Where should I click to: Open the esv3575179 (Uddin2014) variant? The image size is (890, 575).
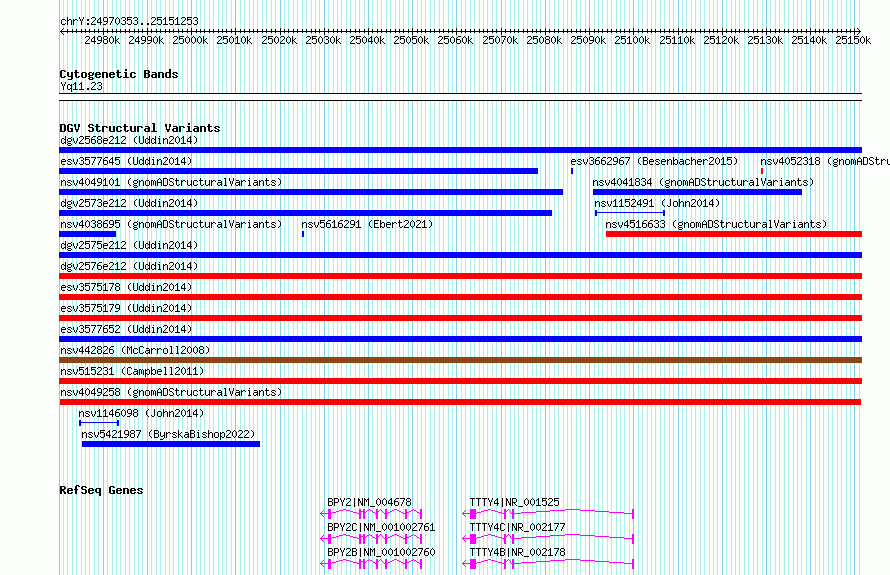(x=126, y=308)
